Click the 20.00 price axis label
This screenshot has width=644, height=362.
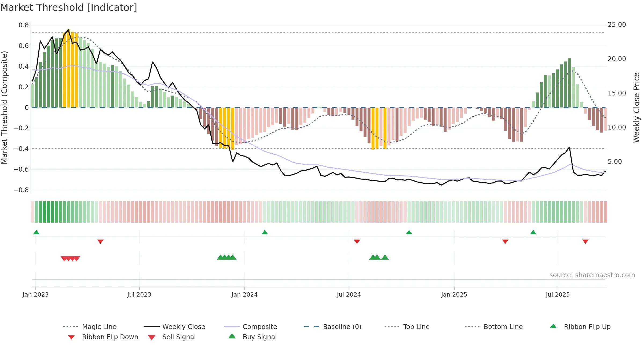(x=617, y=59)
